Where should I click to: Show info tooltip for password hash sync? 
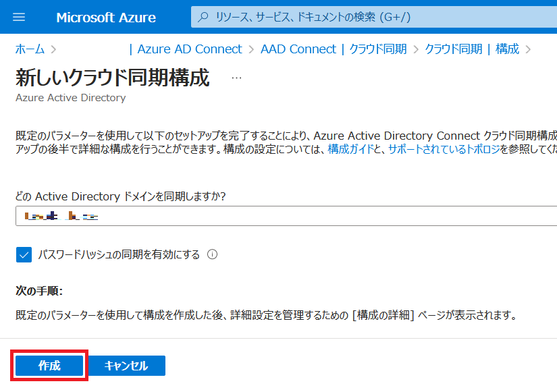212,254
